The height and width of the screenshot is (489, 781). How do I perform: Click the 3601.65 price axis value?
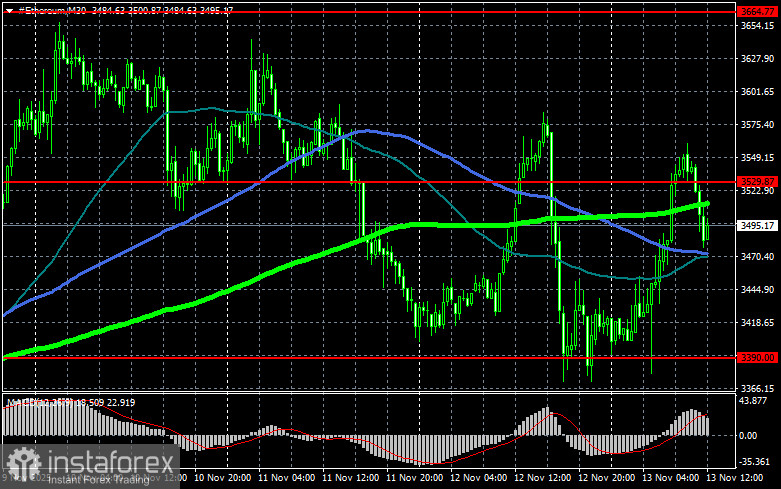coord(758,92)
